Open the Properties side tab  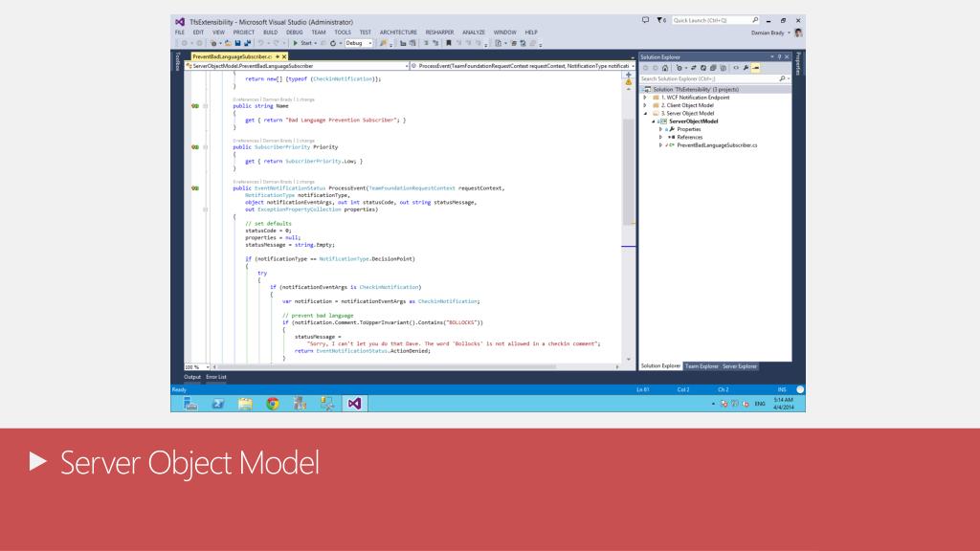pyautogui.click(x=798, y=64)
